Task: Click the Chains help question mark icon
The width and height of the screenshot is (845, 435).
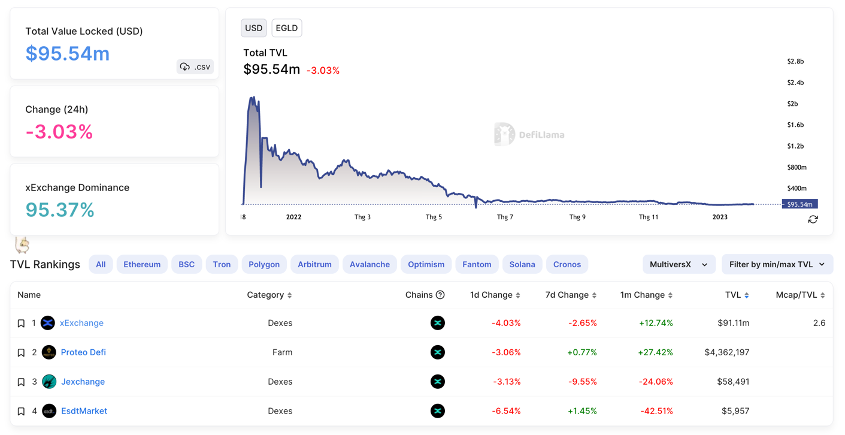Action: pyautogui.click(x=440, y=295)
